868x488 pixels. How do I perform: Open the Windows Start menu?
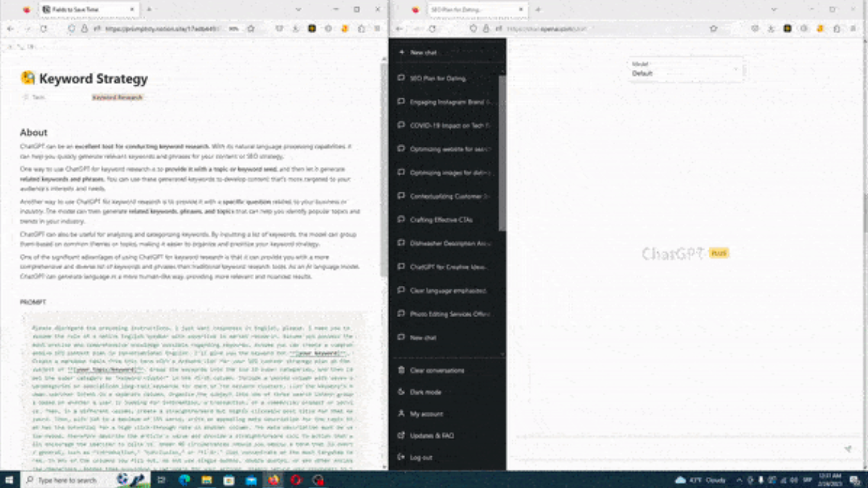[10, 480]
